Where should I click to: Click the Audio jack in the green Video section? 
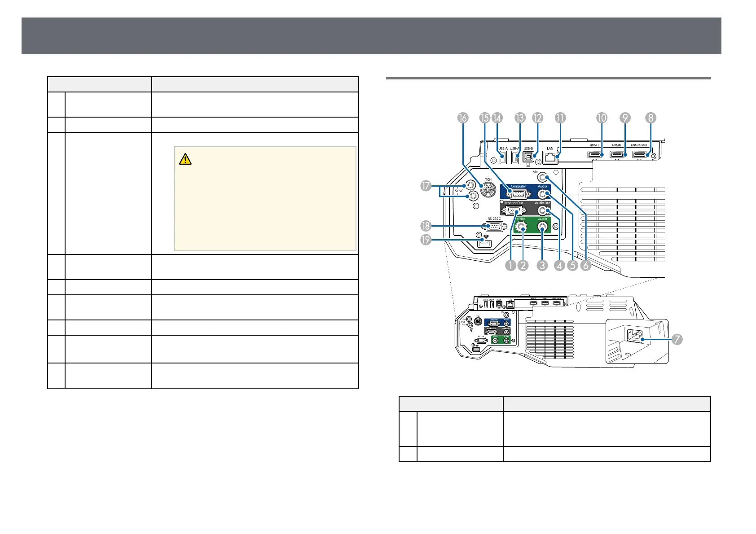[543, 227]
